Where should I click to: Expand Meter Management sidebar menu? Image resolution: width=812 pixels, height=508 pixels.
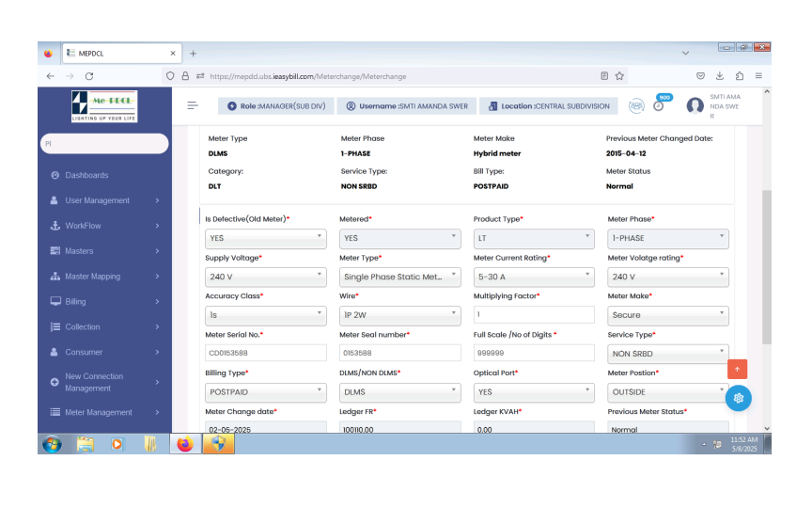(x=104, y=412)
